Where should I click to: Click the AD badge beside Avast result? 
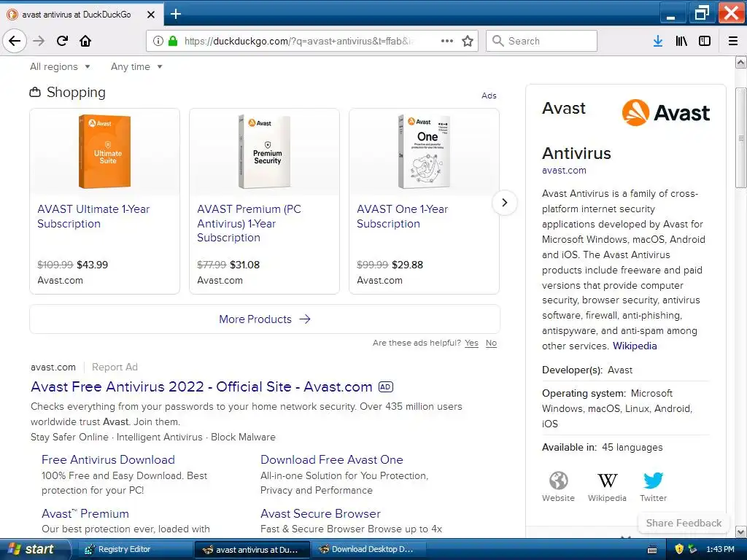pos(386,387)
